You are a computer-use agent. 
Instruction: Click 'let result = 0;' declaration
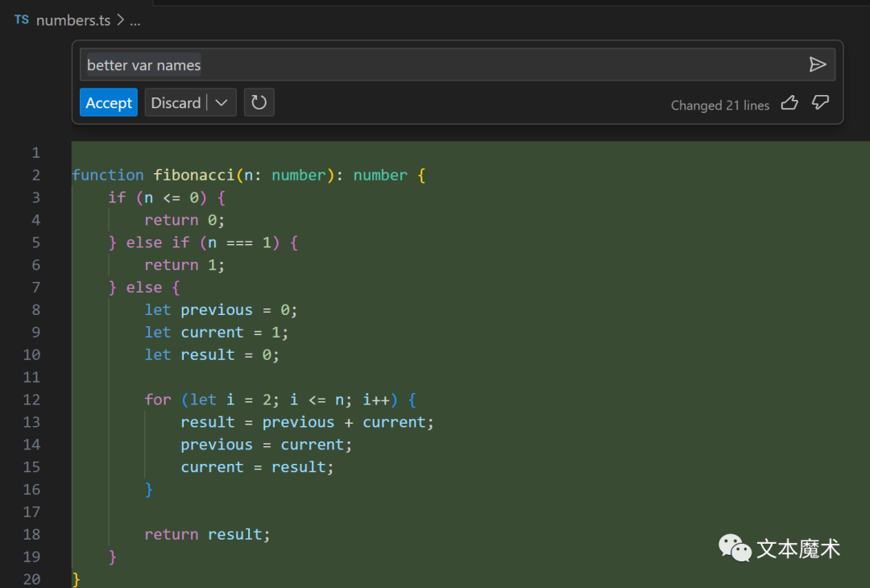pyautogui.click(x=212, y=355)
